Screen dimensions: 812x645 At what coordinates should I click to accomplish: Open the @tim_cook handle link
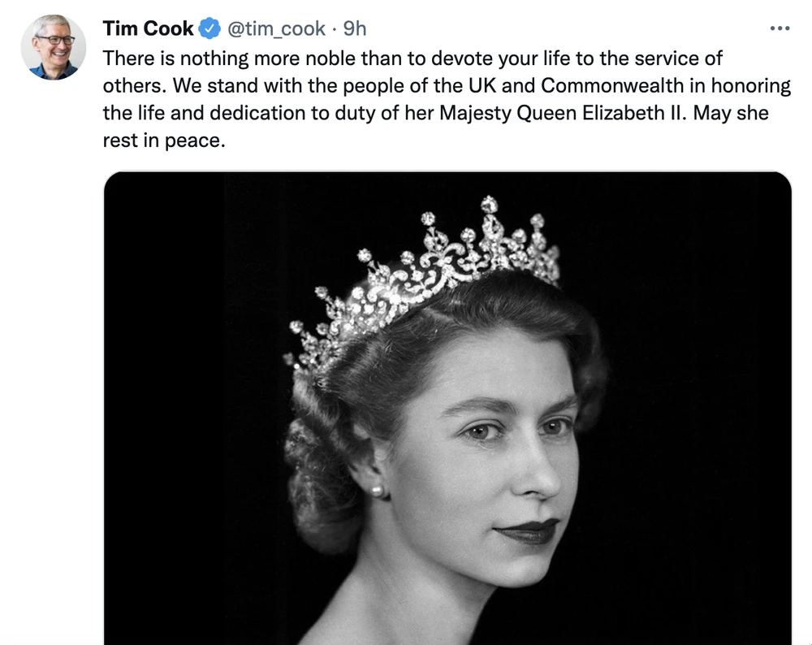pyautogui.click(x=276, y=29)
